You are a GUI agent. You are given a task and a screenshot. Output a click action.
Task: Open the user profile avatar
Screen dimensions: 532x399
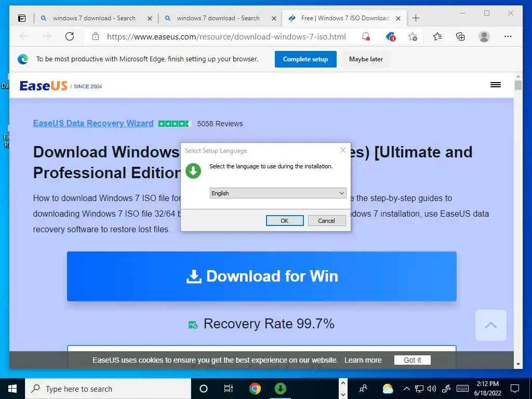click(484, 36)
